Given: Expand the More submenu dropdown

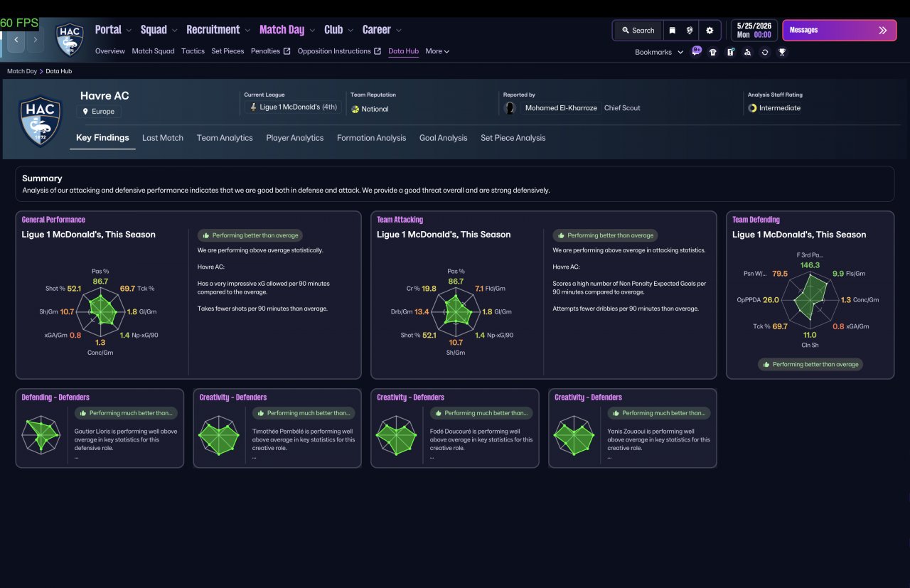Looking at the screenshot, I should (x=437, y=51).
